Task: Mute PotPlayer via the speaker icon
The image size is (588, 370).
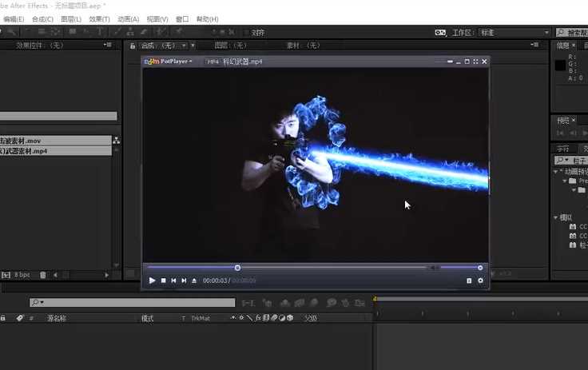Action: click(434, 268)
